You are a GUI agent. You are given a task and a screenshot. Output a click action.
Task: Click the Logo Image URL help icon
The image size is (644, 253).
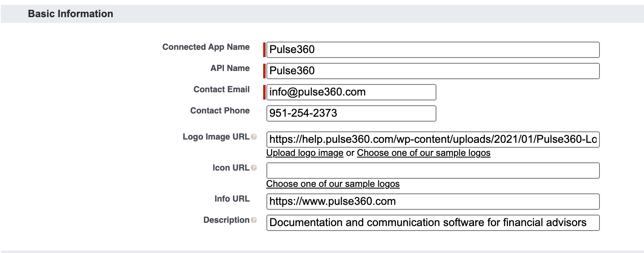[x=254, y=137]
